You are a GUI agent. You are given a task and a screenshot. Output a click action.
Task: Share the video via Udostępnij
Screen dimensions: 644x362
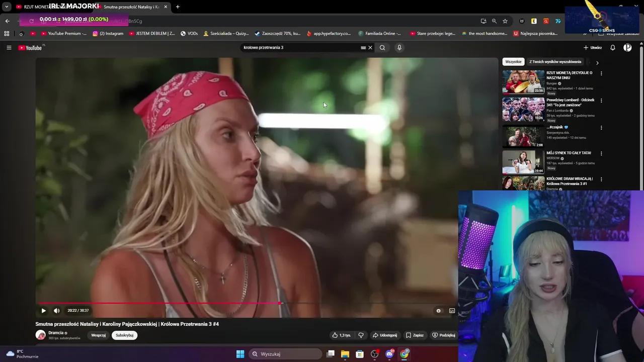click(385, 335)
